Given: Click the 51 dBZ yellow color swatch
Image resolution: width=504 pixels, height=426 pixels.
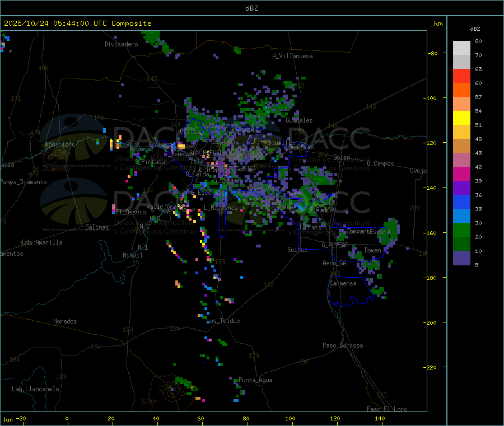Looking at the screenshot, I should tap(461, 118).
